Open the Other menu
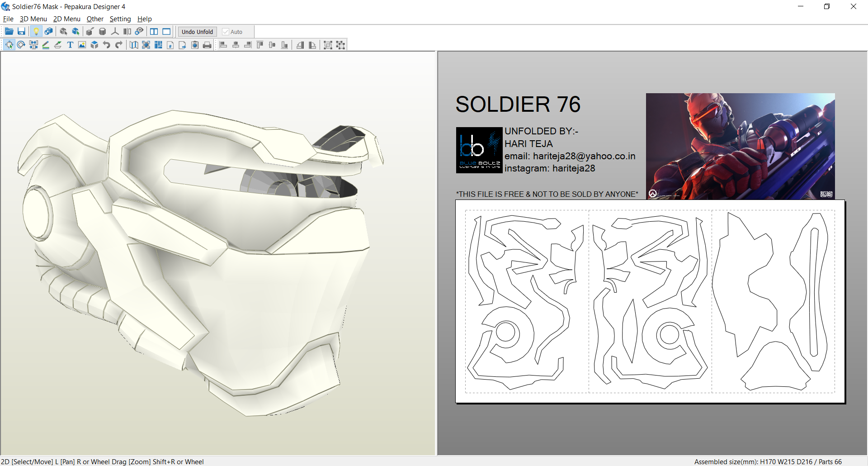This screenshot has width=868, height=466. tap(95, 19)
